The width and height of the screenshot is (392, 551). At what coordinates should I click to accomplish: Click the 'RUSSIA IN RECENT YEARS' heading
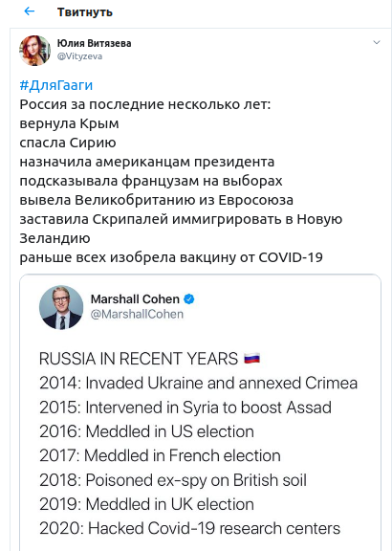139,359
